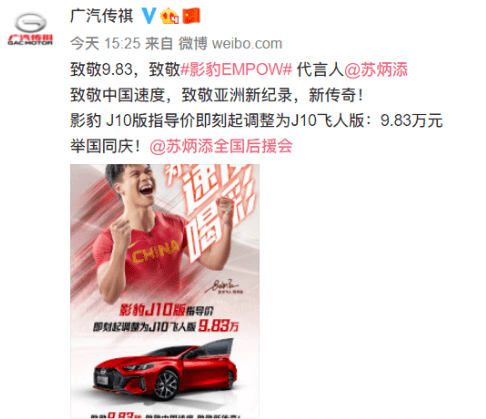This screenshot has height=419, width=486.
Task: Open the GAC Motor profile avatar
Action: click(x=30, y=29)
